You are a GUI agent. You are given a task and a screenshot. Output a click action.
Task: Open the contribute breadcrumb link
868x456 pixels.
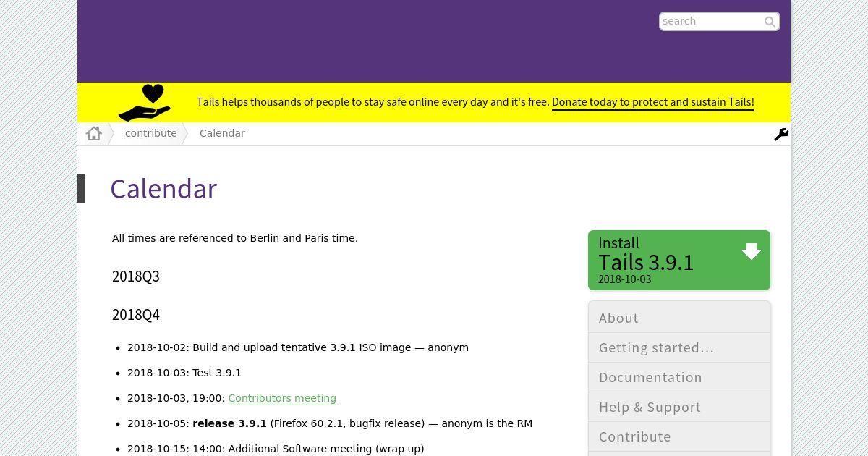[150, 133]
